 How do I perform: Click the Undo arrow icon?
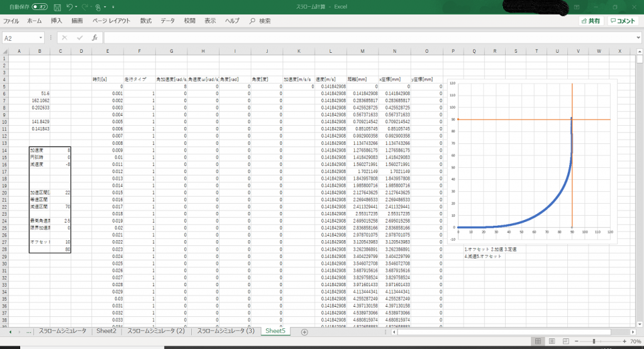[69, 7]
